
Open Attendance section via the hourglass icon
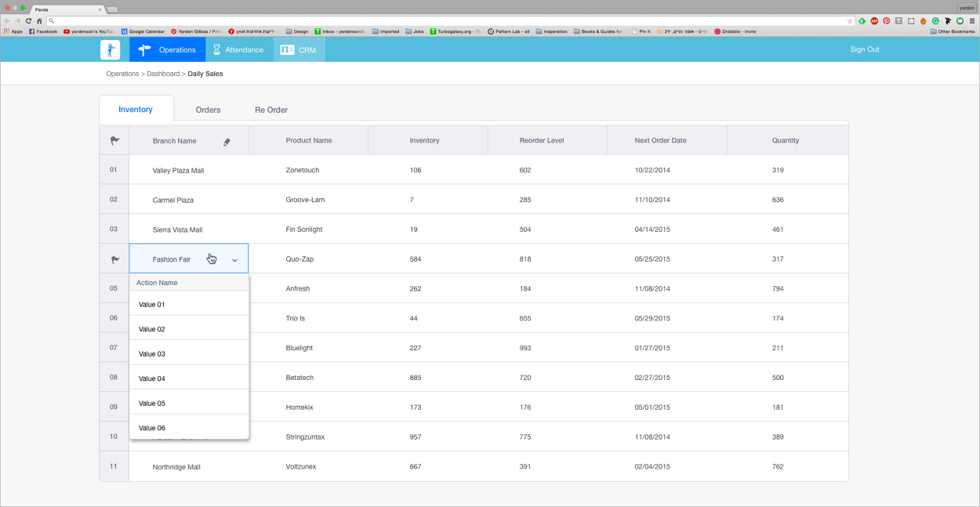[216, 49]
